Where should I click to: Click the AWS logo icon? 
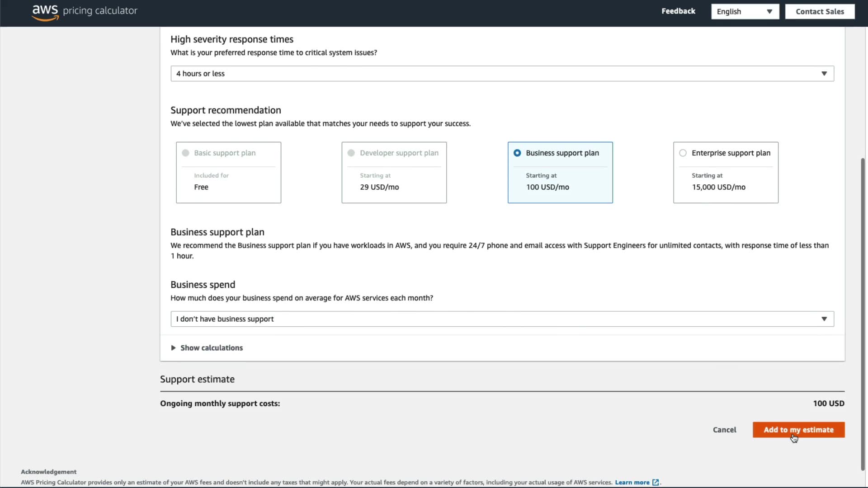pyautogui.click(x=45, y=12)
